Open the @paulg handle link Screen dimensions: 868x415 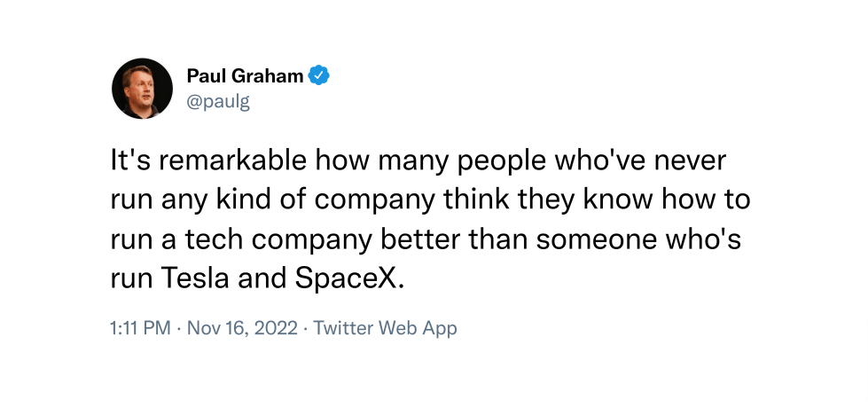tap(218, 102)
